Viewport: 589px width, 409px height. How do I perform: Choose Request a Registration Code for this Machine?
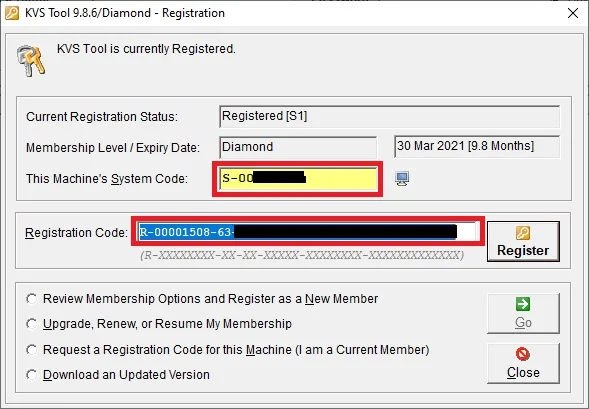coord(32,350)
